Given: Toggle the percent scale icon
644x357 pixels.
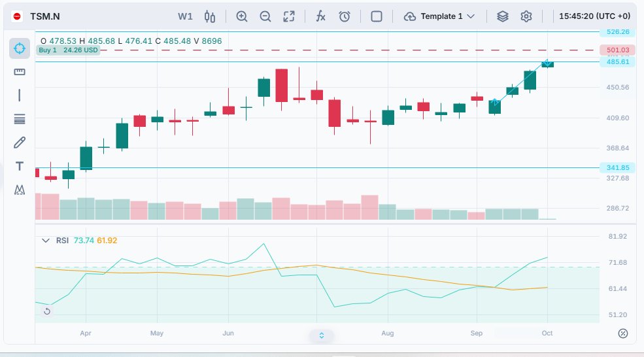Looking at the screenshot, I should (x=623, y=333).
